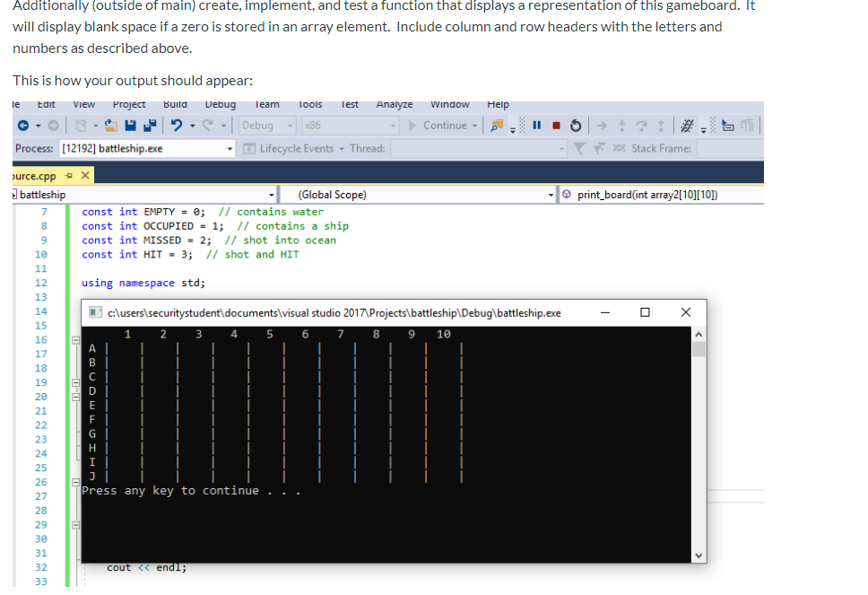The width and height of the screenshot is (868, 595).
Task: Click Continue to resume debugging
Action: [438, 126]
